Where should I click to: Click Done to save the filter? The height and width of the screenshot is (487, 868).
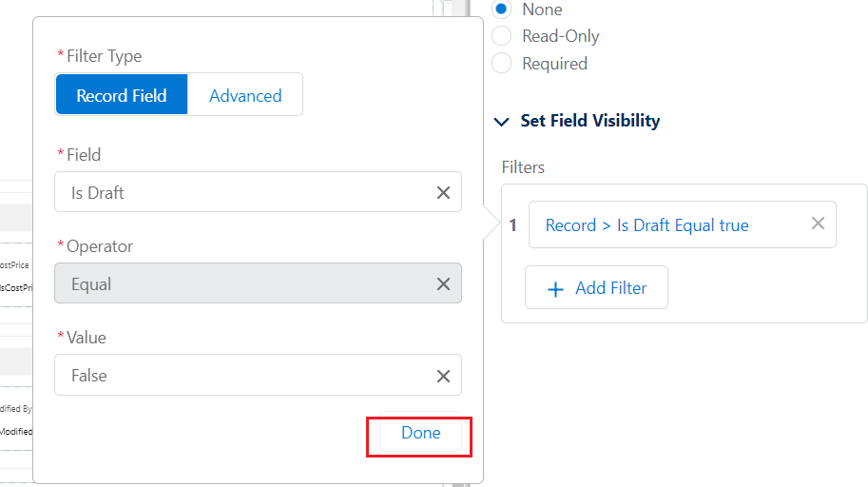pyautogui.click(x=421, y=433)
